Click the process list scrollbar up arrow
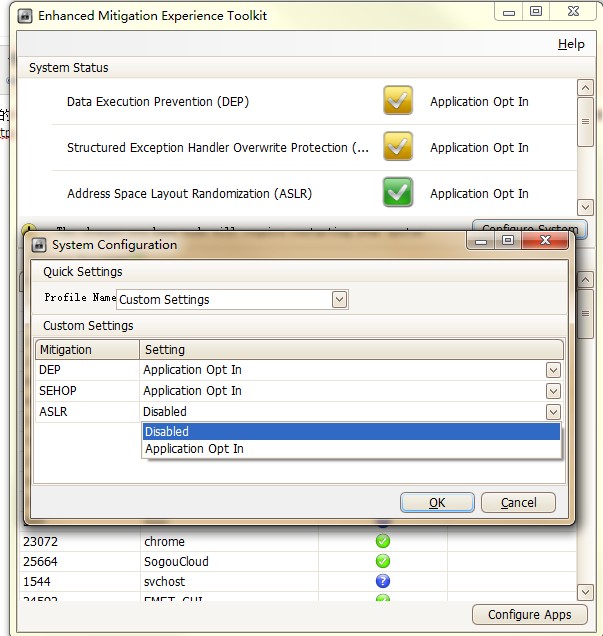603x636 pixels. pos(585,279)
